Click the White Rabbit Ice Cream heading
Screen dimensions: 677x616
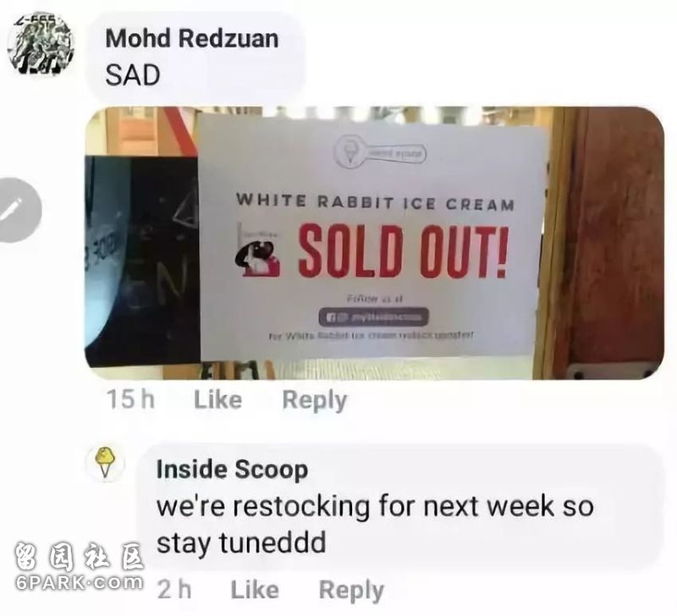(x=375, y=201)
